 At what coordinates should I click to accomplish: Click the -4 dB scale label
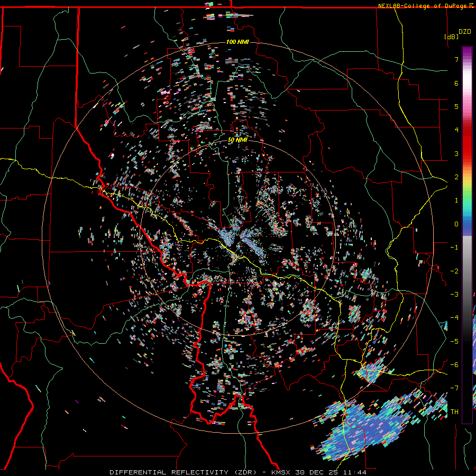click(454, 318)
